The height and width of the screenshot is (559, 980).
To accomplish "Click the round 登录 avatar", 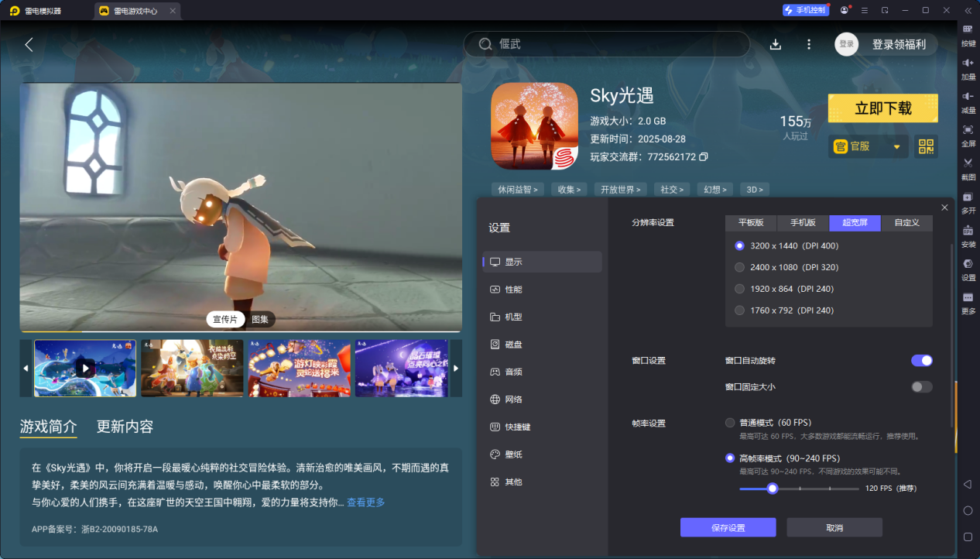I will 846,45.
